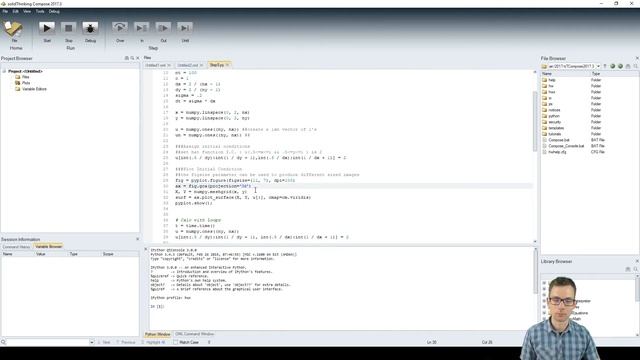Open the python folder in File Browser
The height and width of the screenshot is (360, 640).
(554, 116)
